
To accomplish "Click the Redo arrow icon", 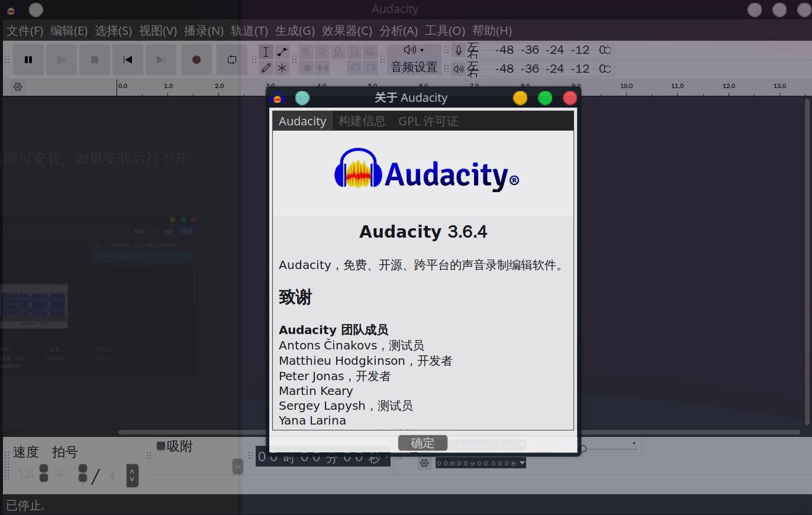I will (x=370, y=68).
